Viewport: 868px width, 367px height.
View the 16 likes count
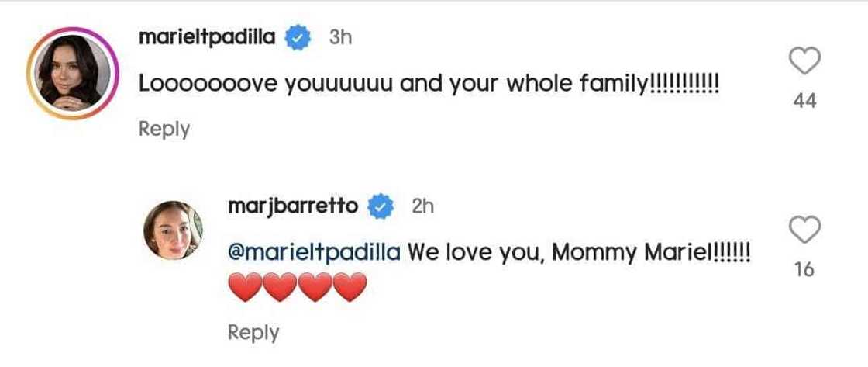click(804, 270)
